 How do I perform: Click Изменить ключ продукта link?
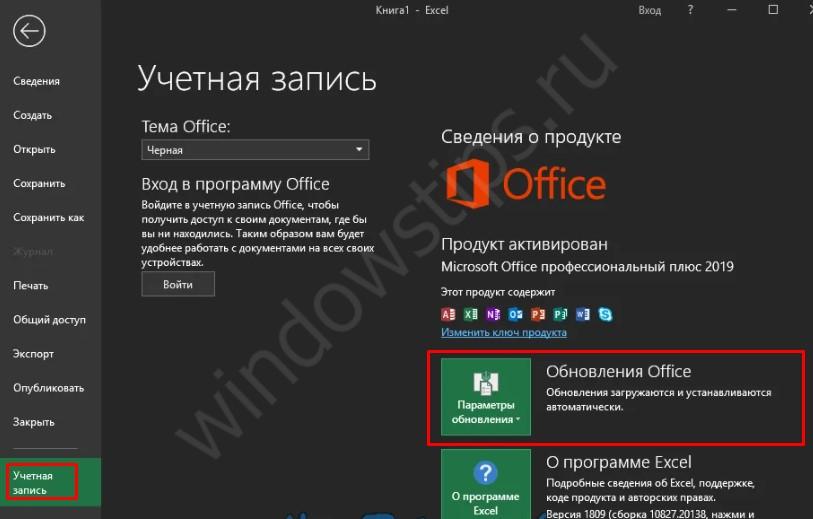point(504,332)
